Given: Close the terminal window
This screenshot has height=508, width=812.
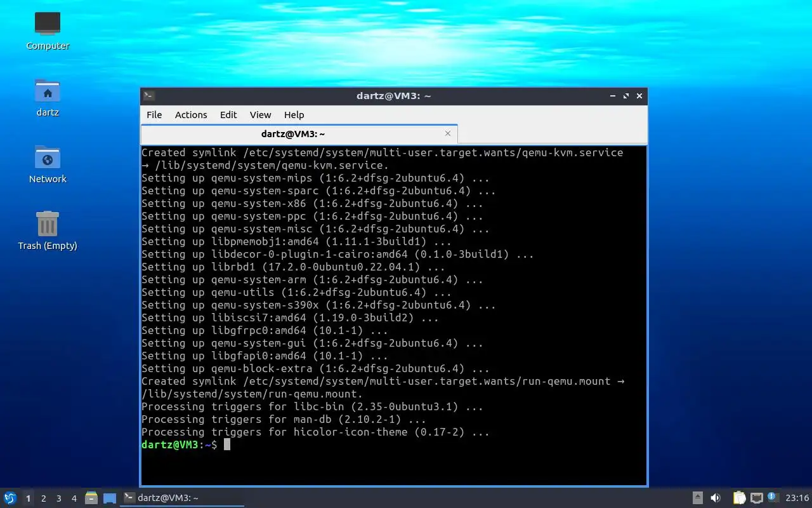Looking at the screenshot, I should tap(639, 96).
